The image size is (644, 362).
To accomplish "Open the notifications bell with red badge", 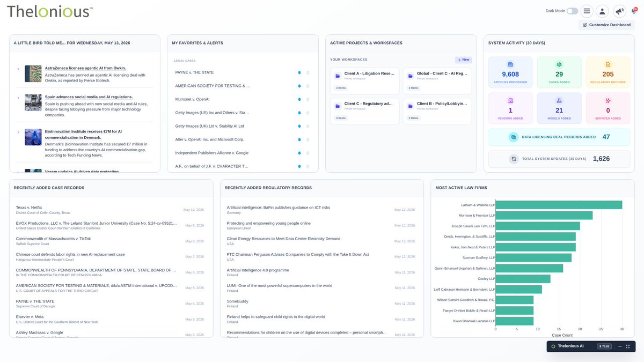I will [x=634, y=11].
